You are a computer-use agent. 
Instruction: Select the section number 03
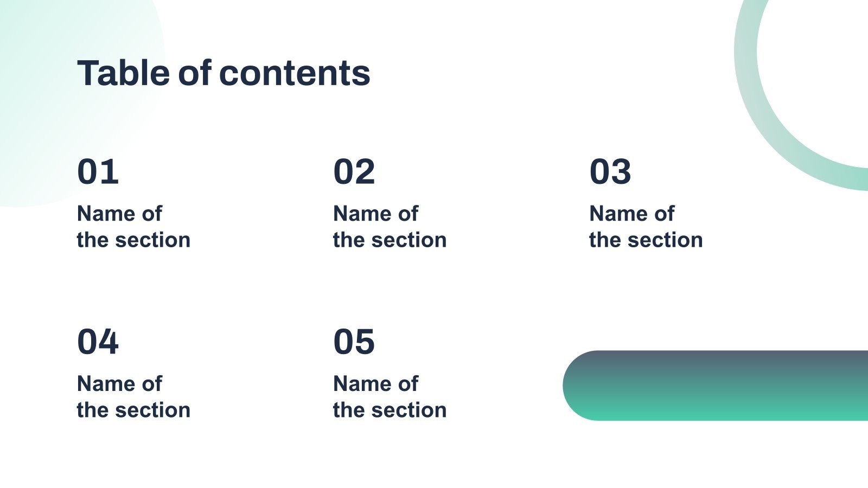click(610, 171)
